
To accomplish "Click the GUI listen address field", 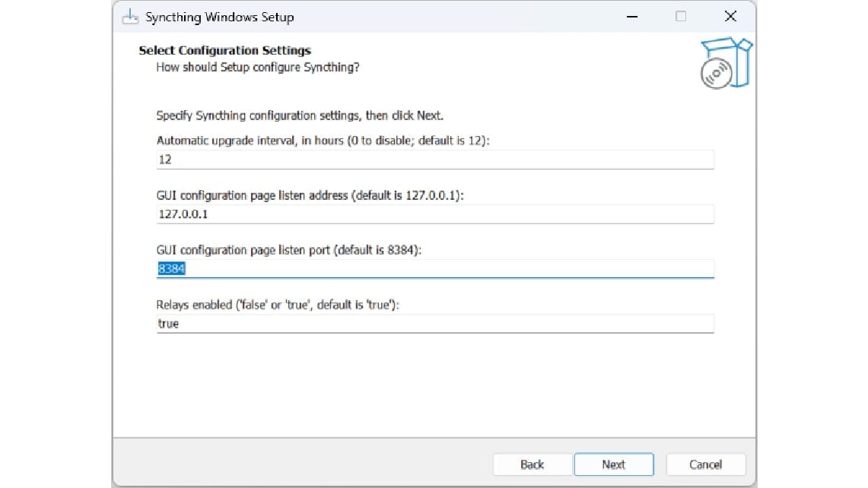I will (435, 214).
